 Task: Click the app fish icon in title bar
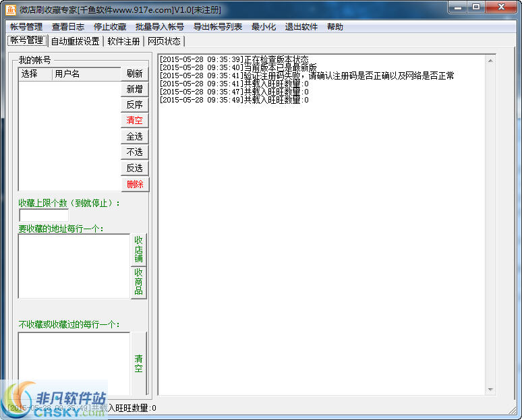(10, 10)
